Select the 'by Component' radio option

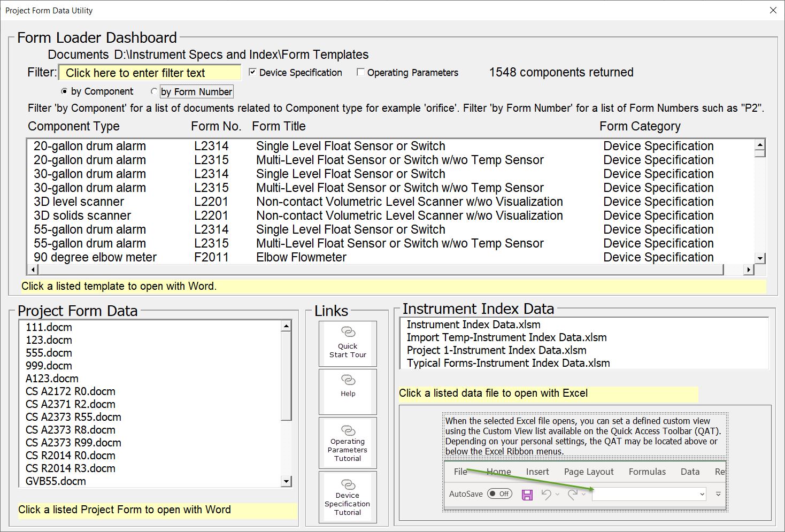(65, 91)
